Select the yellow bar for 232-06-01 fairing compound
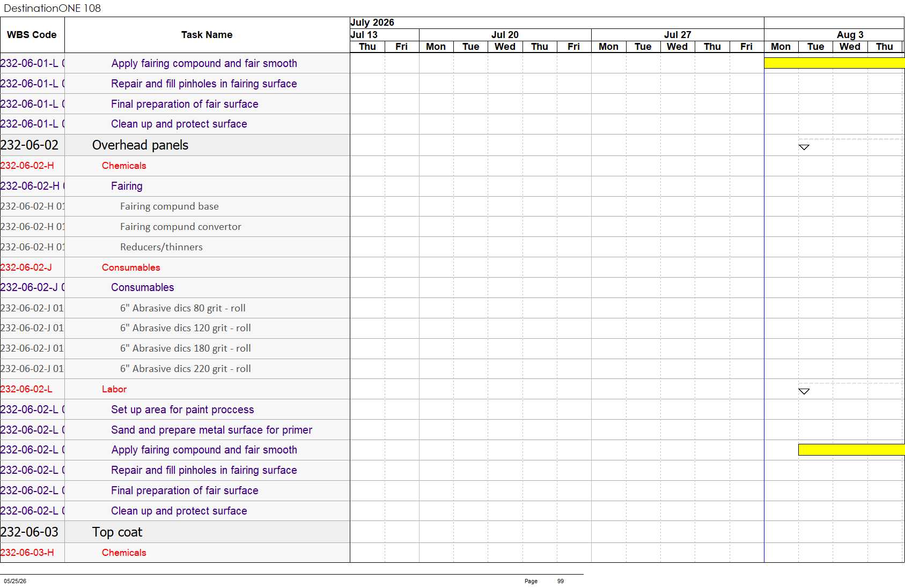This screenshot has width=905, height=588. coord(834,63)
